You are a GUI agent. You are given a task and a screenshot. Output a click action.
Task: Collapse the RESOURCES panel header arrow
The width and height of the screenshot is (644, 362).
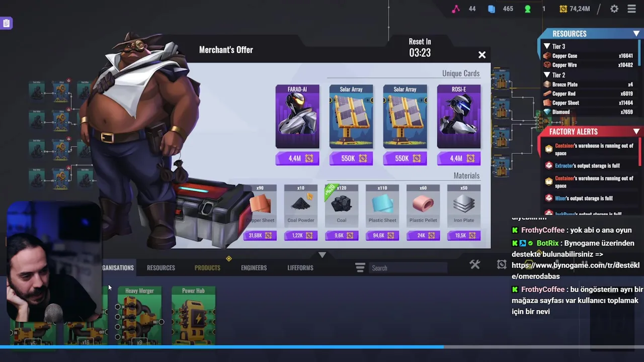[636, 34]
